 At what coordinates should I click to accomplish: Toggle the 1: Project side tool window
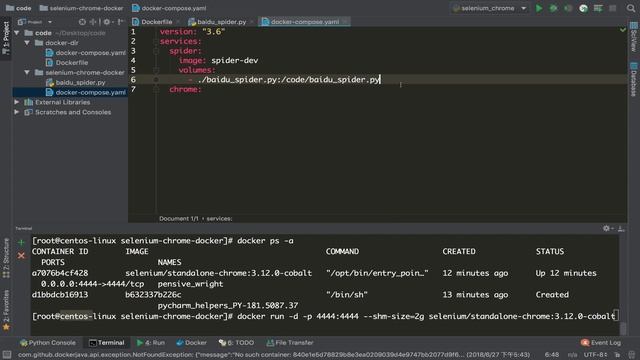pos(6,38)
